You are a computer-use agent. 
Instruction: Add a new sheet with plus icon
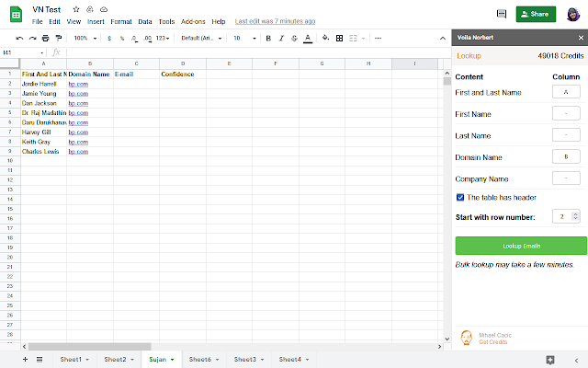pos(25,360)
